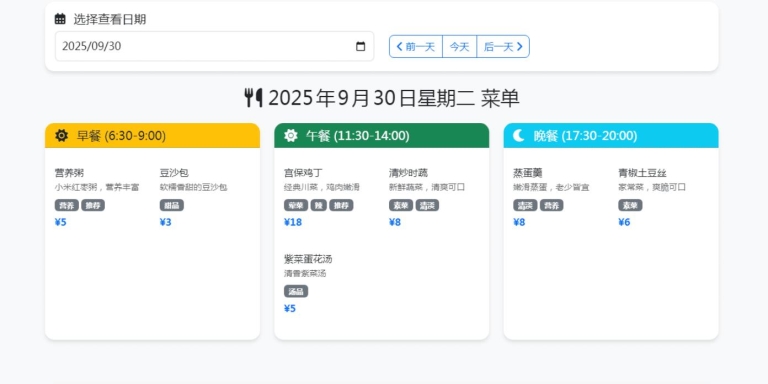768x384 pixels.
Task: Click the 蒸蛋羹 dish name
Action: tap(528, 173)
